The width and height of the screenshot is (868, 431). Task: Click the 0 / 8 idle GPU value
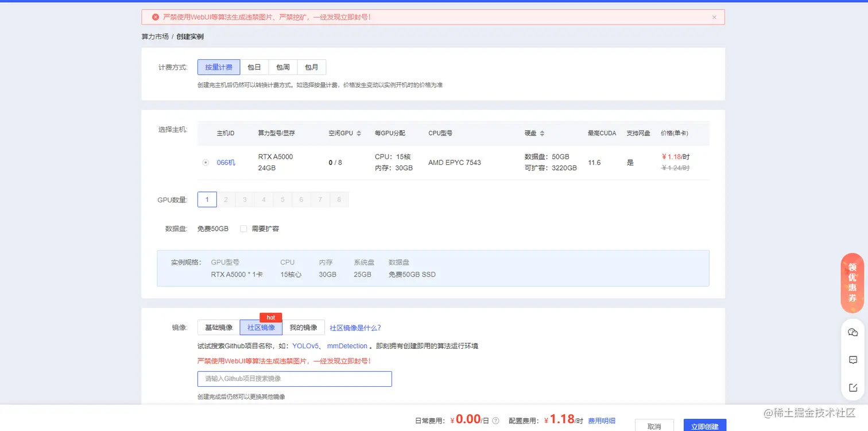(335, 163)
